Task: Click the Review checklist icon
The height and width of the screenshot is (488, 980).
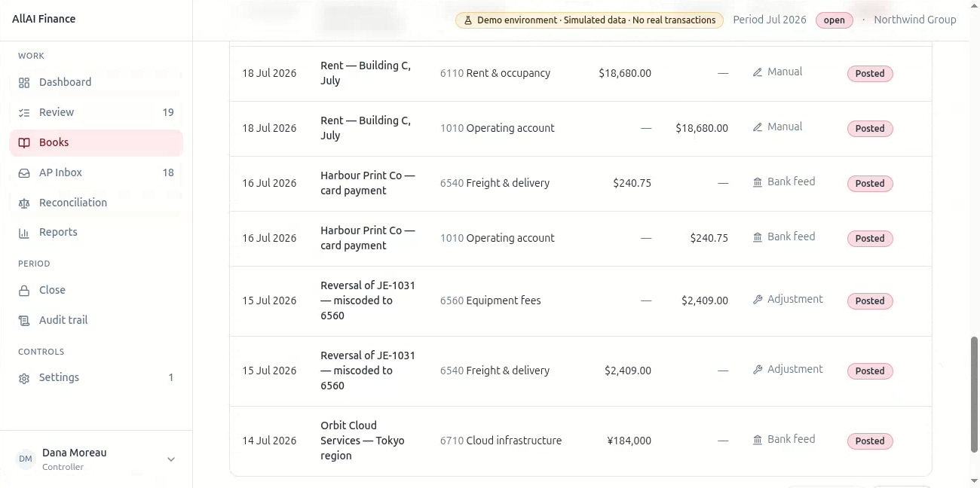Action: point(24,113)
